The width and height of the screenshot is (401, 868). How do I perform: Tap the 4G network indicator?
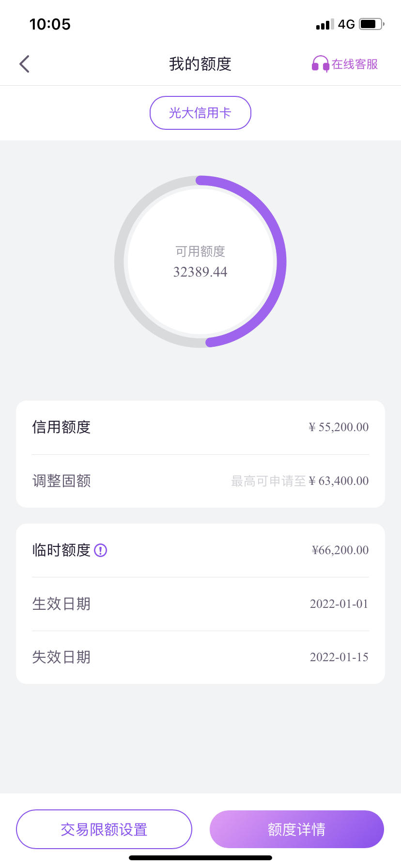tap(346, 24)
